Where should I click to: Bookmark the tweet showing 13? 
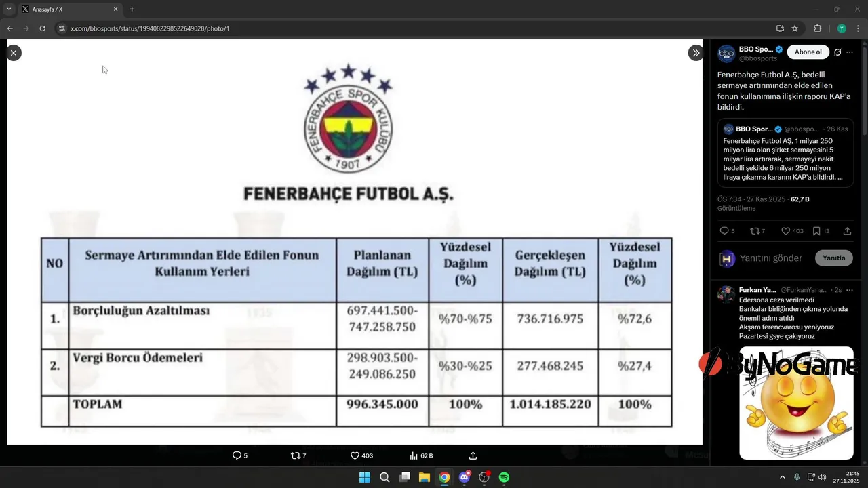(816, 231)
